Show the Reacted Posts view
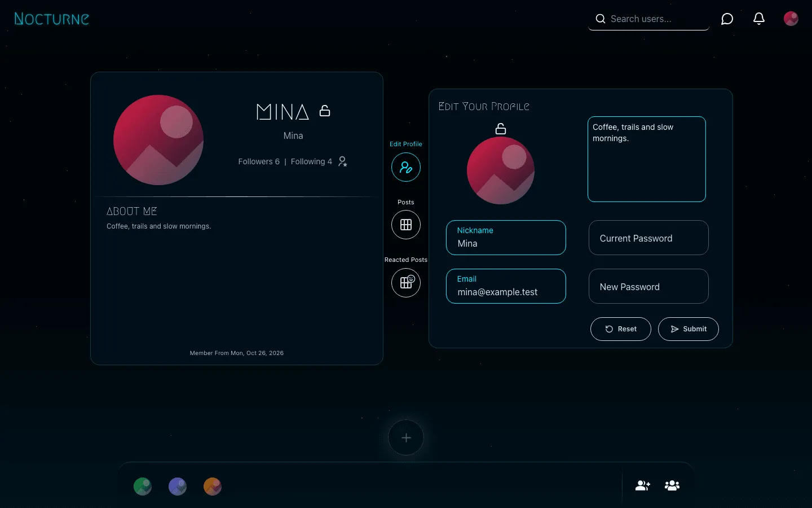812x508 pixels. click(406, 282)
